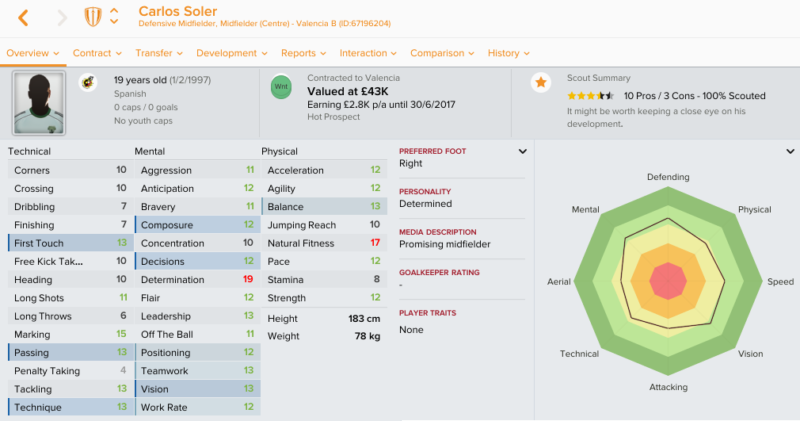Open the Valencia club shield icon
This screenshot has width=800, height=421.
point(93,17)
